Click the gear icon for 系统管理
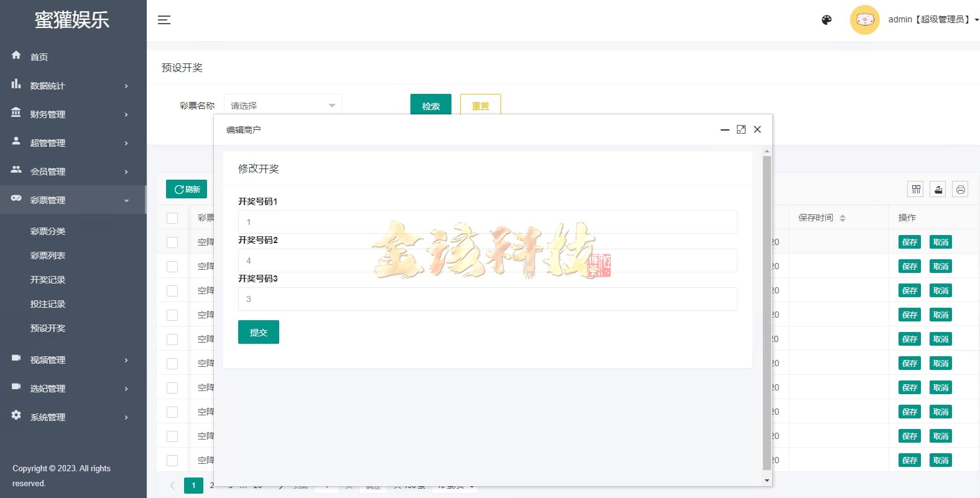 point(16,415)
